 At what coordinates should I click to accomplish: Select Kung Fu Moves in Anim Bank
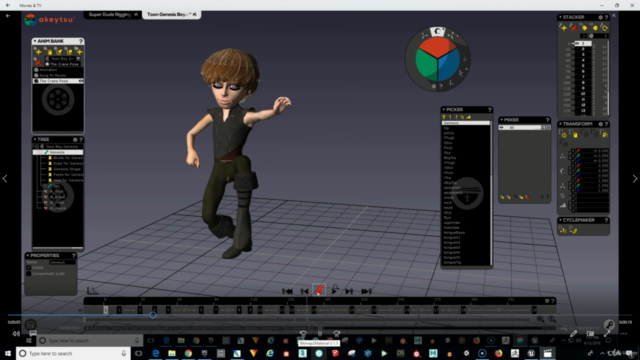tap(58, 75)
